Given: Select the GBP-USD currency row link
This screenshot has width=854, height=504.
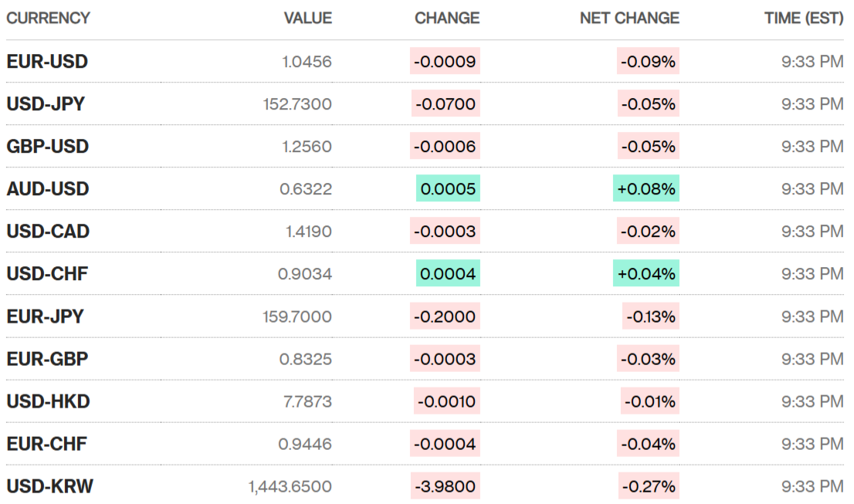Looking at the screenshot, I should (x=48, y=147).
